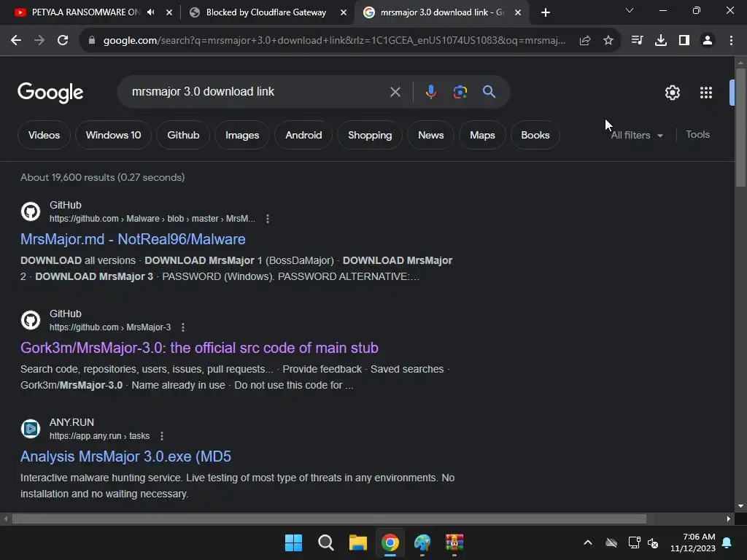This screenshot has height=560, width=747.
Task: Open the taskbar clock and date
Action: coord(693,542)
